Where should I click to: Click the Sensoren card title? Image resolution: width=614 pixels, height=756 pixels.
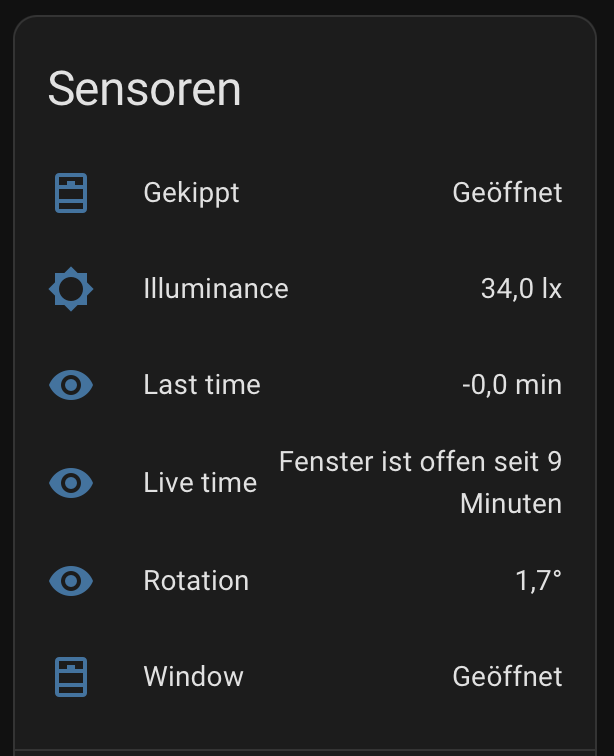pos(145,90)
